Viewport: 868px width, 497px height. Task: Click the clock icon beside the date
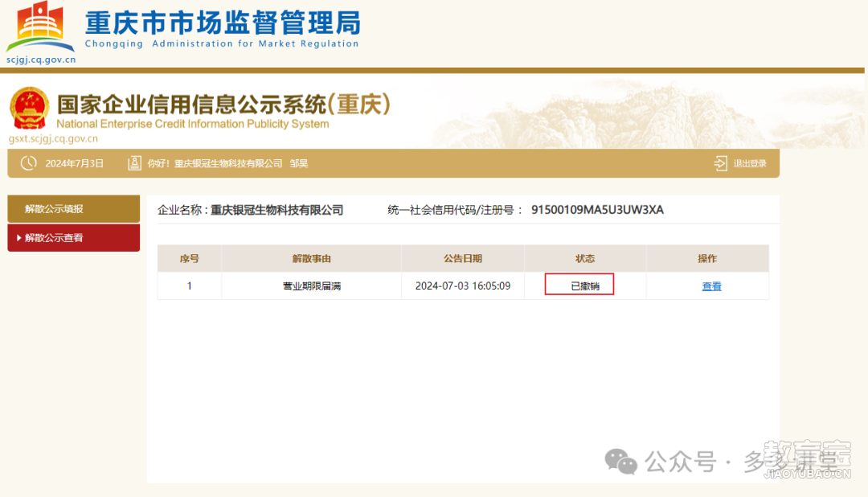[28, 163]
